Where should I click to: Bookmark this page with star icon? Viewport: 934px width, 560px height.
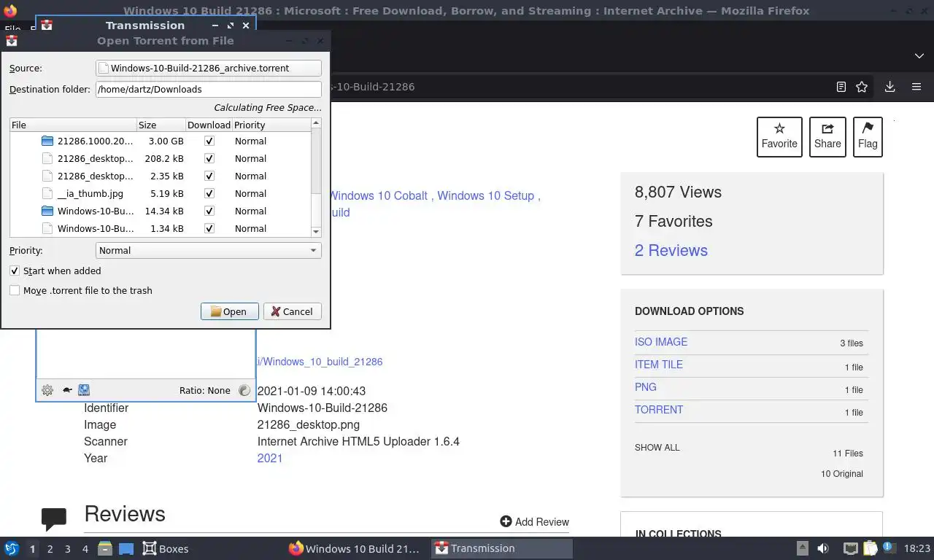pos(862,87)
